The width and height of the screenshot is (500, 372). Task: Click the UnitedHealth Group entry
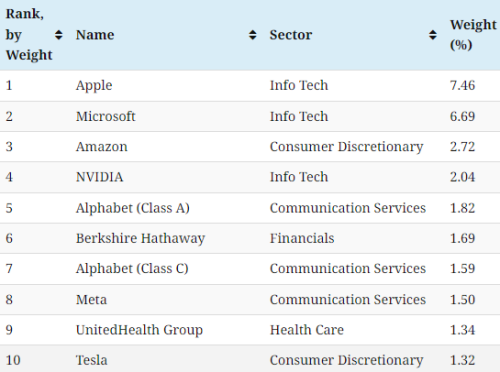pyautogui.click(x=139, y=330)
